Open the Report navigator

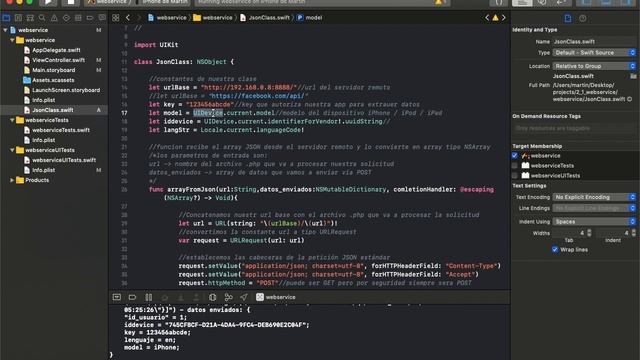tap(102, 18)
